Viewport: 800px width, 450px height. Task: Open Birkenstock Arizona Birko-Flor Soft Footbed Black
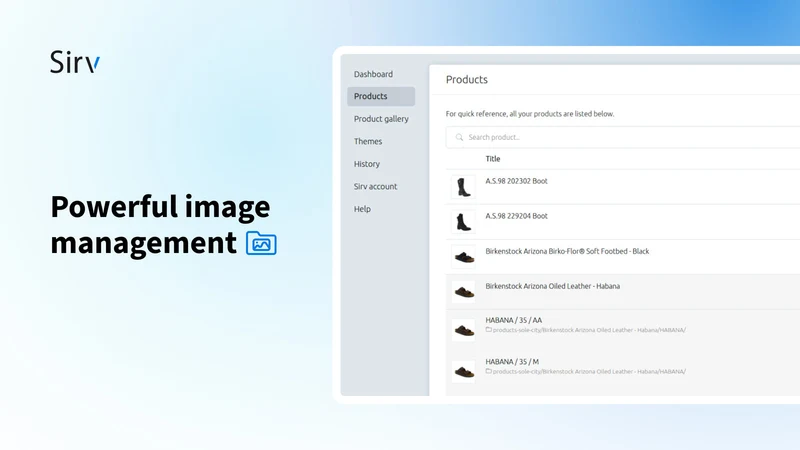(567, 251)
